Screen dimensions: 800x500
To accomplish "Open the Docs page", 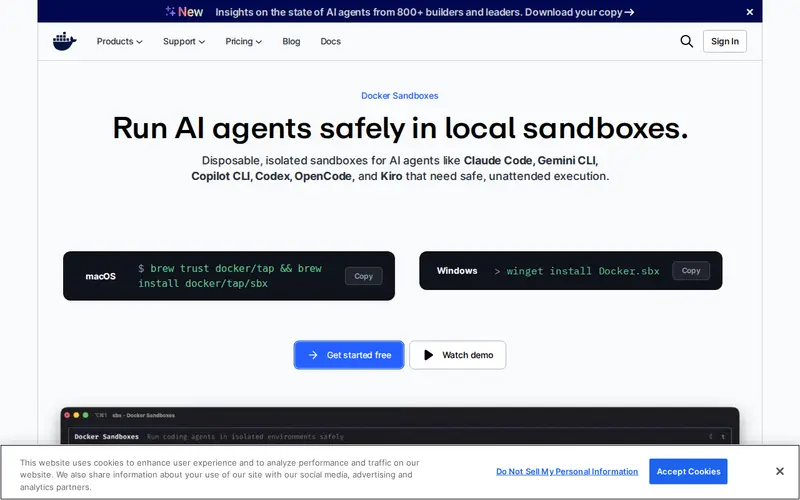I will (331, 41).
